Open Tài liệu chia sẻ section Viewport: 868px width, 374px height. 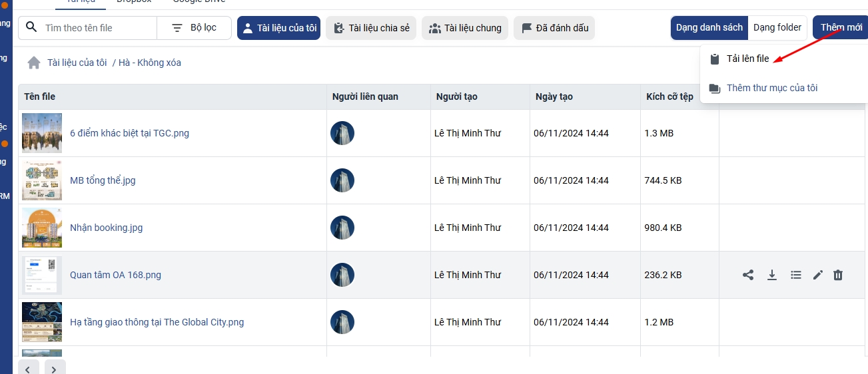click(371, 28)
